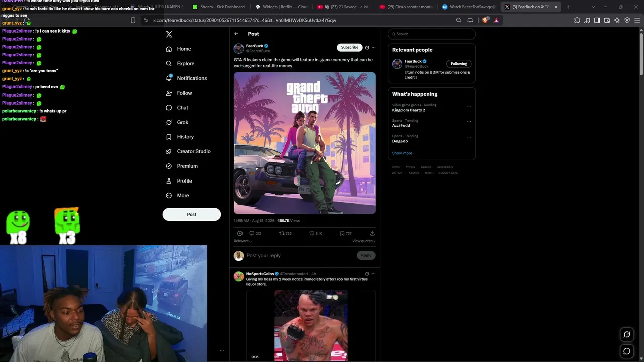Open options for Delgado trend
Image resolution: width=644 pixels, height=362 pixels.
[x=469, y=137]
